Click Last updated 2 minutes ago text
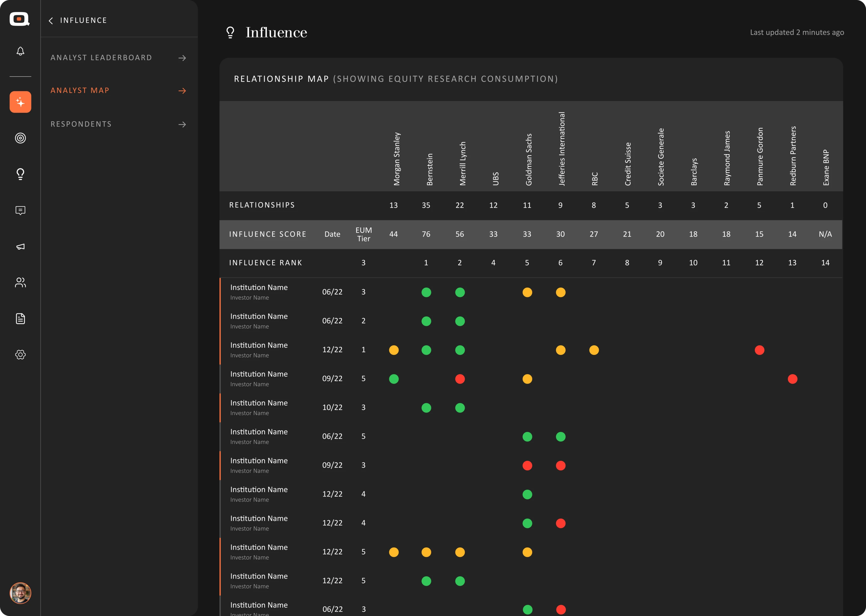Image resolution: width=866 pixels, height=616 pixels. [x=797, y=32]
